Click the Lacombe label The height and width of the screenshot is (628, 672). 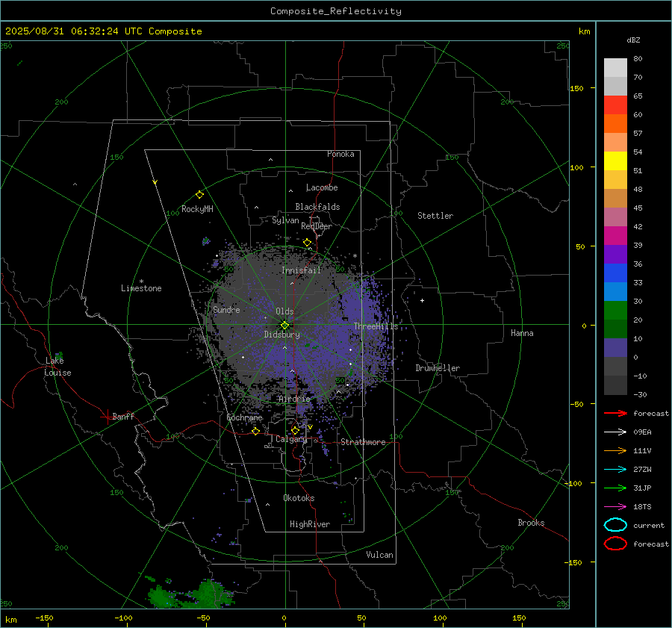point(322,187)
